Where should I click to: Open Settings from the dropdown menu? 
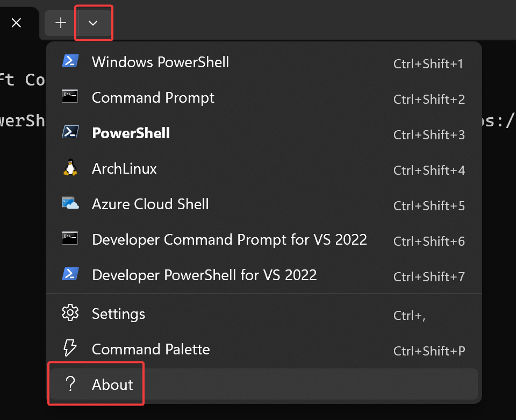tap(263, 314)
